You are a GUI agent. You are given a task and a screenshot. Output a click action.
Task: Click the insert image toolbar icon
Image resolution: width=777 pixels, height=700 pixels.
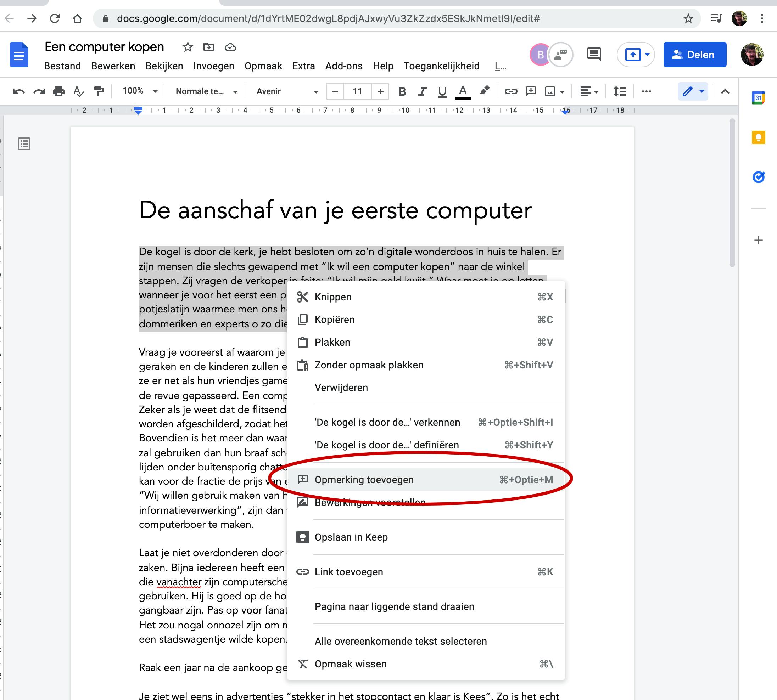pyautogui.click(x=550, y=91)
